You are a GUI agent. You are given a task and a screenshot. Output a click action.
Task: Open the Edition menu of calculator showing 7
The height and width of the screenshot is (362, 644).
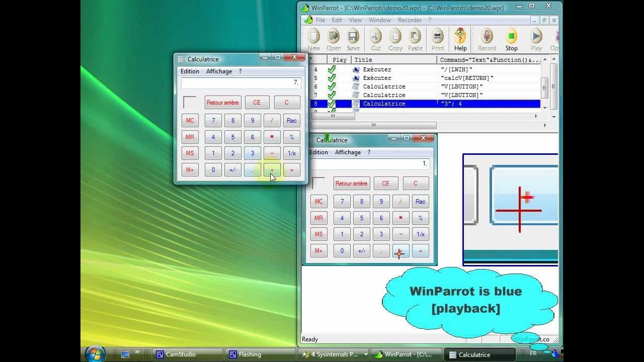pos(190,71)
